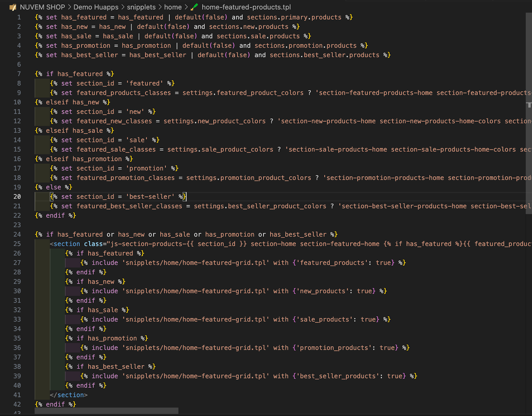Viewport: 532px width, 416px height.
Task: Click 'section-featured-home' class on line 25
Action: point(340,244)
